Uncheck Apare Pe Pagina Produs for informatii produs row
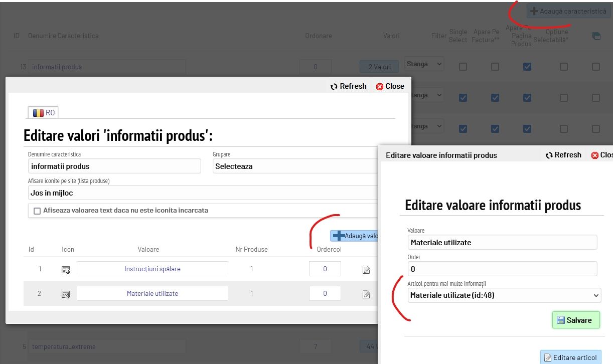 527,67
